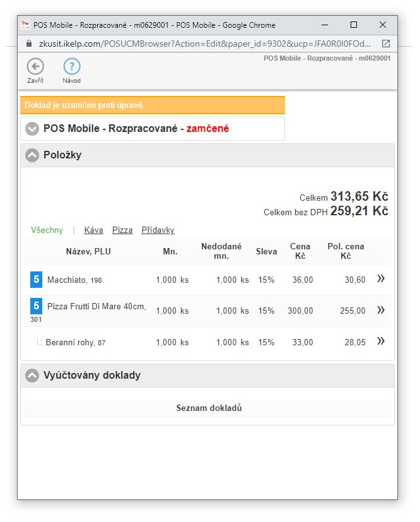
Task: Show the Přídavky category items
Action: (158, 230)
